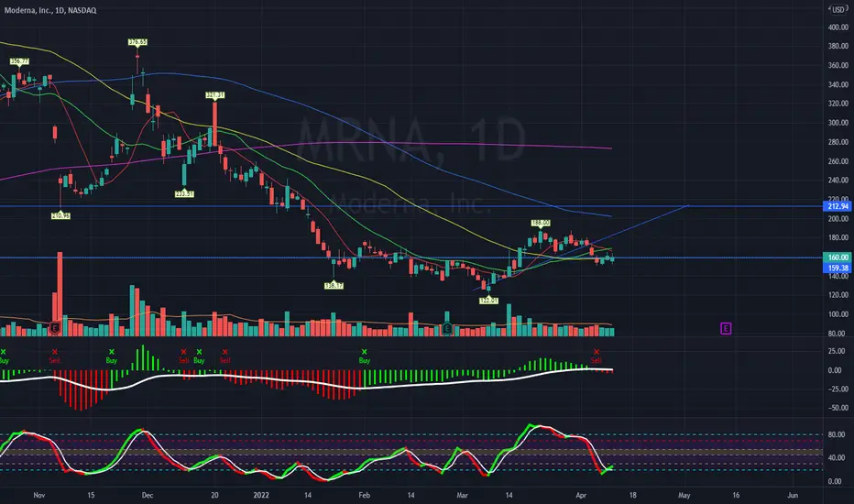Click the Nov date axis label

[39, 495]
